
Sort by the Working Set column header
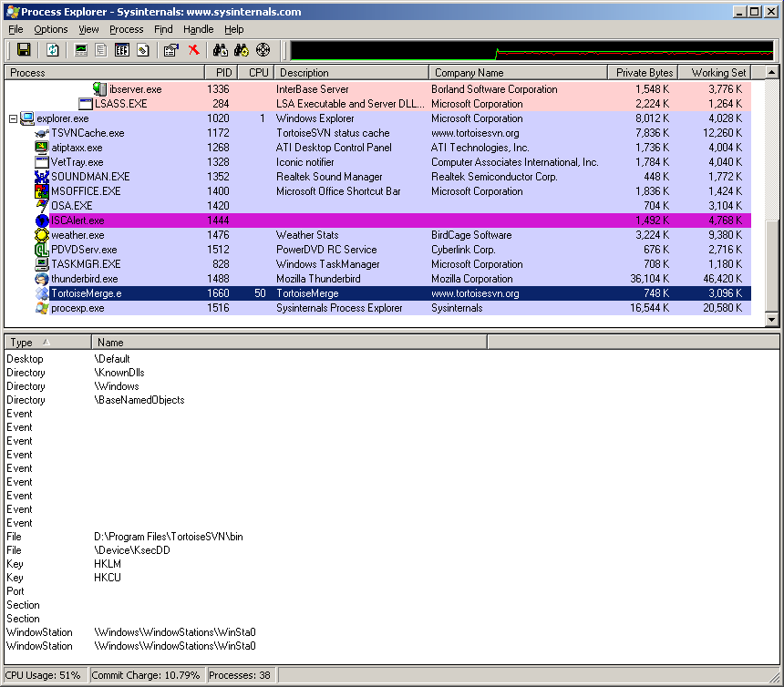coord(715,73)
